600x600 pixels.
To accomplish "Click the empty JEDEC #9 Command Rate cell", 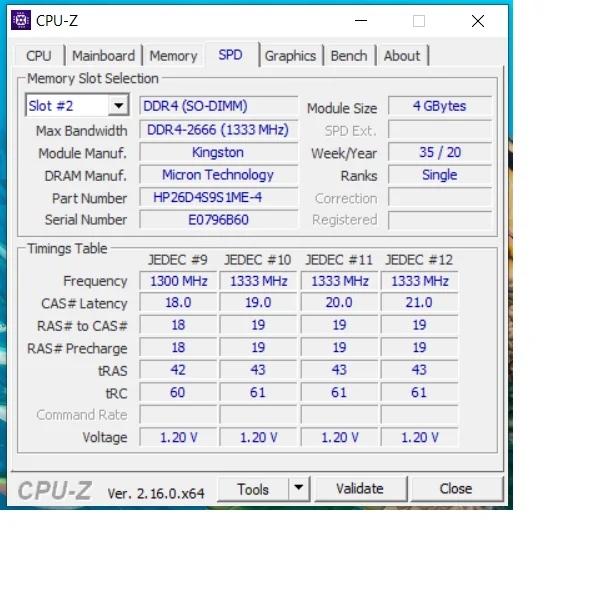I will coord(178,415).
